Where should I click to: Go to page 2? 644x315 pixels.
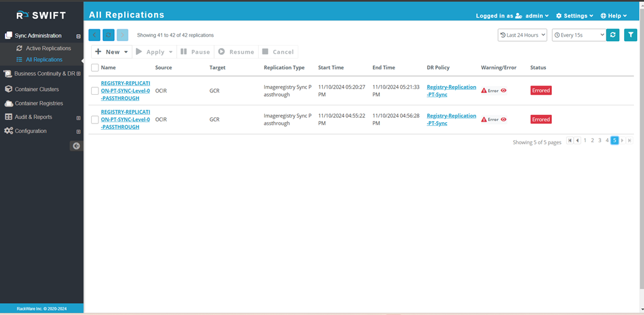tap(592, 140)
